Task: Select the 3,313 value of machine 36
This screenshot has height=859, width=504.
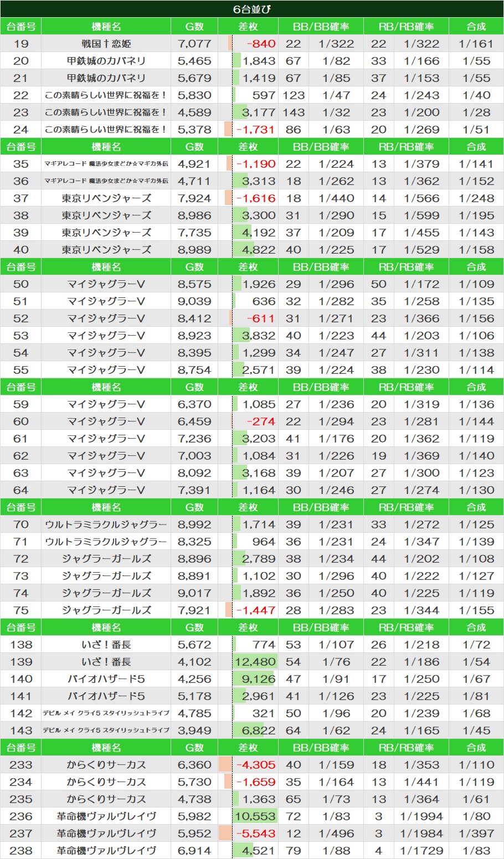Action: tap(259, 181)
